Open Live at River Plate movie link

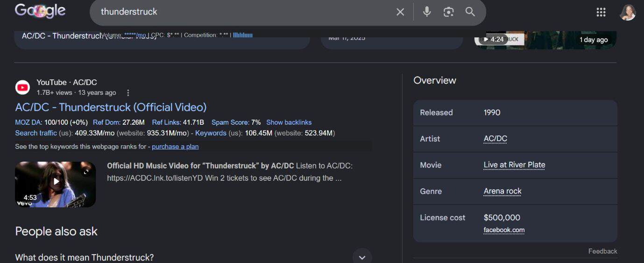[514, 165]
